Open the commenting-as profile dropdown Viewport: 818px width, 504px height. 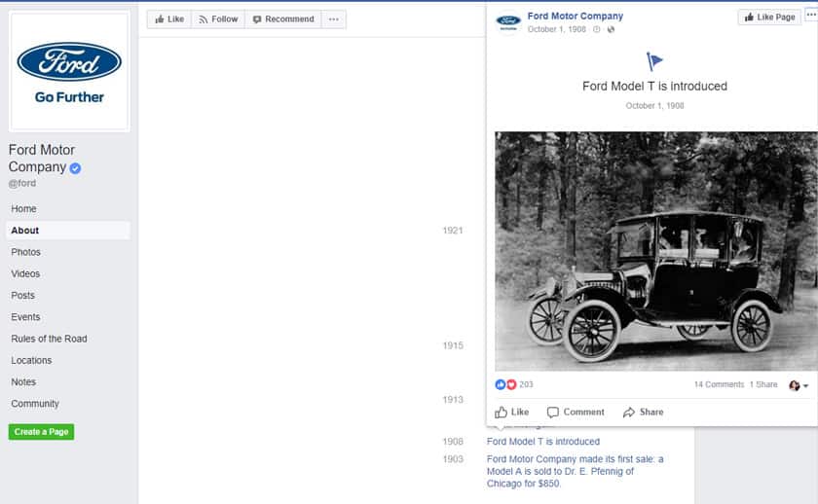click(x=799, y=385)
